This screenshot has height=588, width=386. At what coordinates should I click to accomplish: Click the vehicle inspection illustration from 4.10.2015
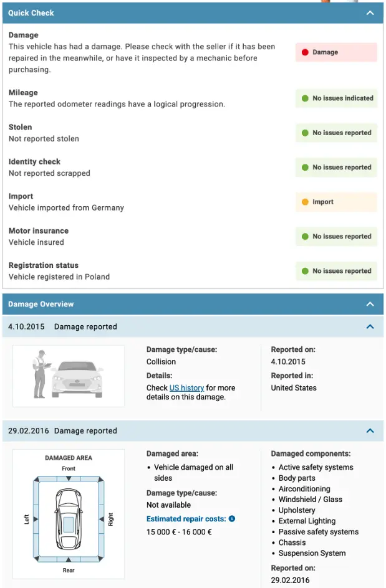[69, 376]
